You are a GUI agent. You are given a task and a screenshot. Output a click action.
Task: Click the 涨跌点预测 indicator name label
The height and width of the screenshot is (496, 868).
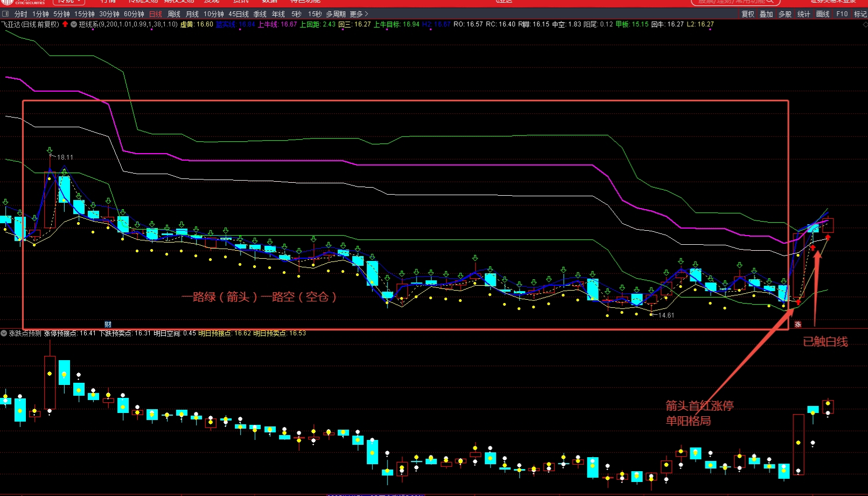25,333
